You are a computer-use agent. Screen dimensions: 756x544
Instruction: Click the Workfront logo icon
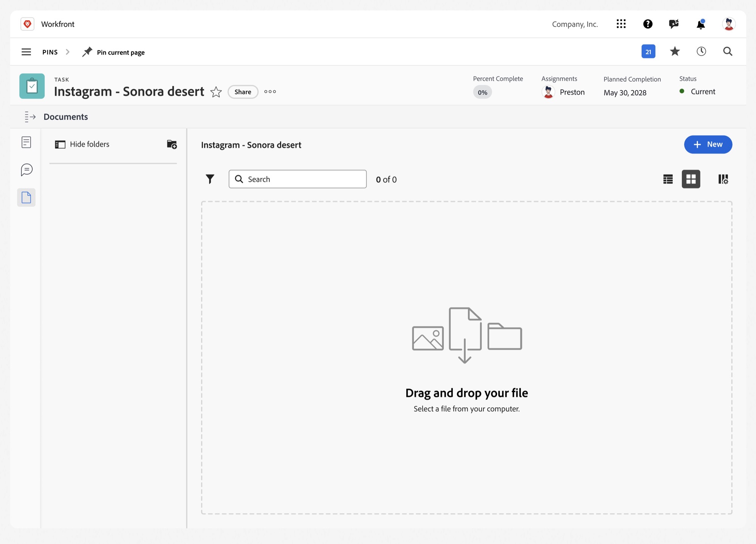(27, 24)
